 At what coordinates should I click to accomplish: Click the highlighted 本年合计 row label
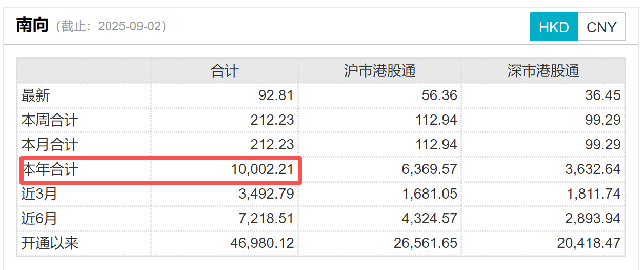[x=50, y=169]
